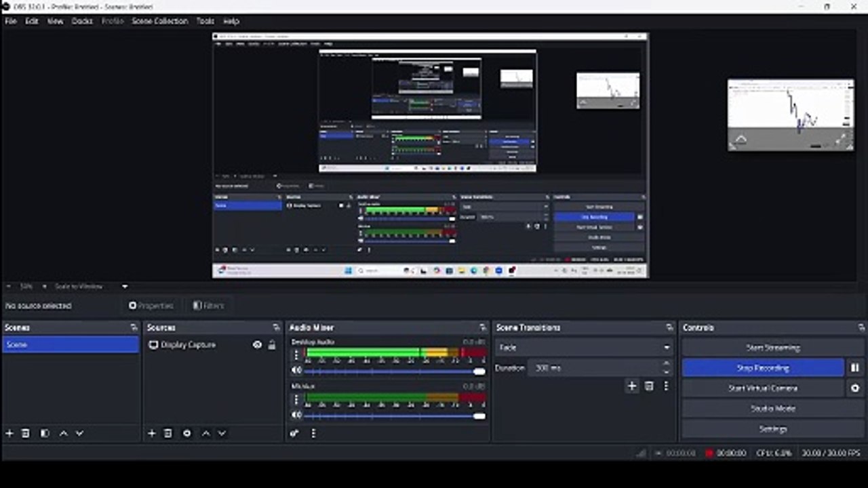This screenshot has width=868, height=488.
Task: Click Start Virtual Camera
Action: [x=763, y=388]
